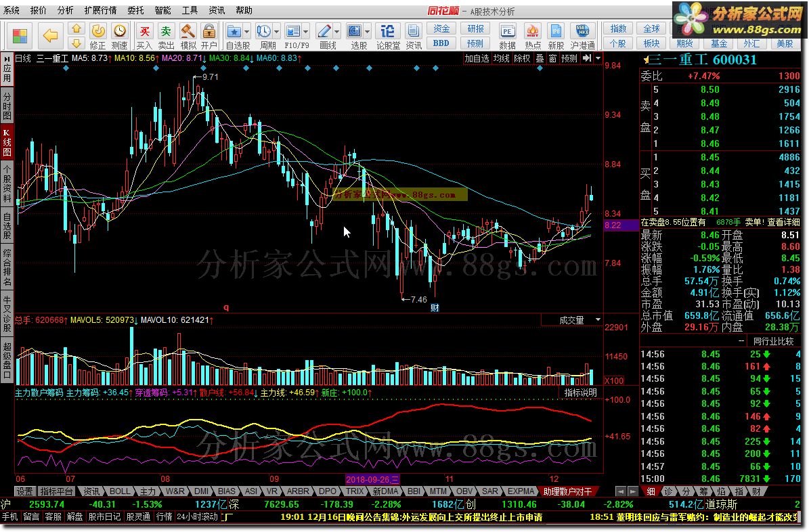The image size is (809, 532).
Task: Click the 设置 settings button in the bottom bar
Action: [x=24, y=491]
